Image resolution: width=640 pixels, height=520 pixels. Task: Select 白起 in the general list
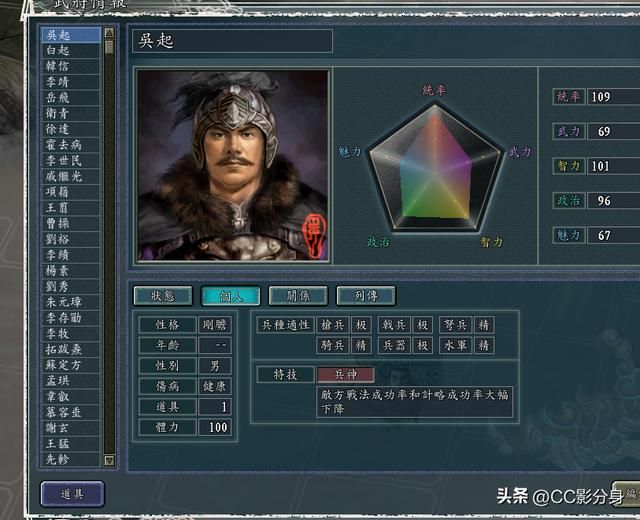(x=71, y=51)
